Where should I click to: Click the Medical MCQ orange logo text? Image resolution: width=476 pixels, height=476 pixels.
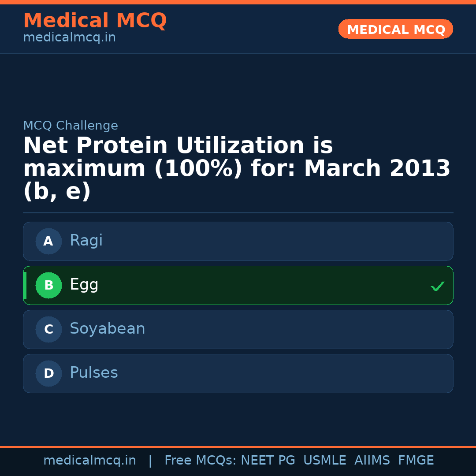pyautogui.click(x=95, y=21)
